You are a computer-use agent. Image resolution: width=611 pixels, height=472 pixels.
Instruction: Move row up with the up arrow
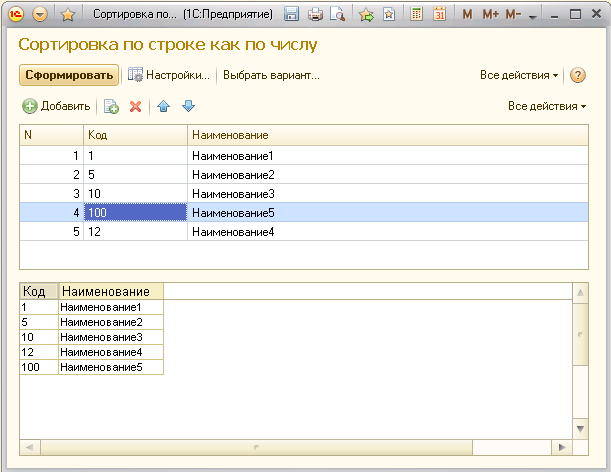(x=164, y=106)
